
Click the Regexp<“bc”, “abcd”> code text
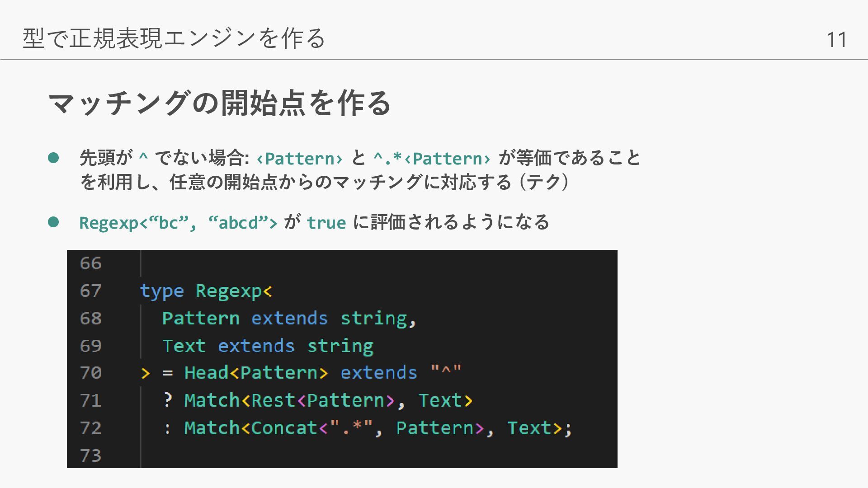click(x=178, y=223)
